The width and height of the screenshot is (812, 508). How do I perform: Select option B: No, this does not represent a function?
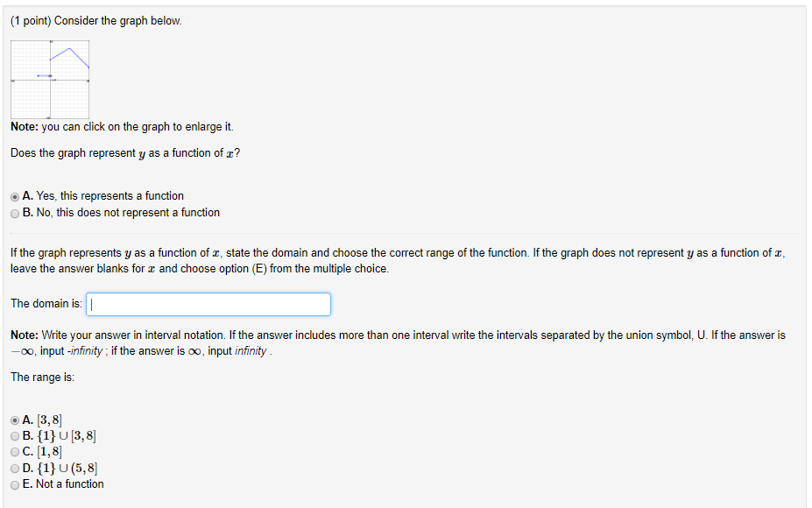click(x=13, y=213)
